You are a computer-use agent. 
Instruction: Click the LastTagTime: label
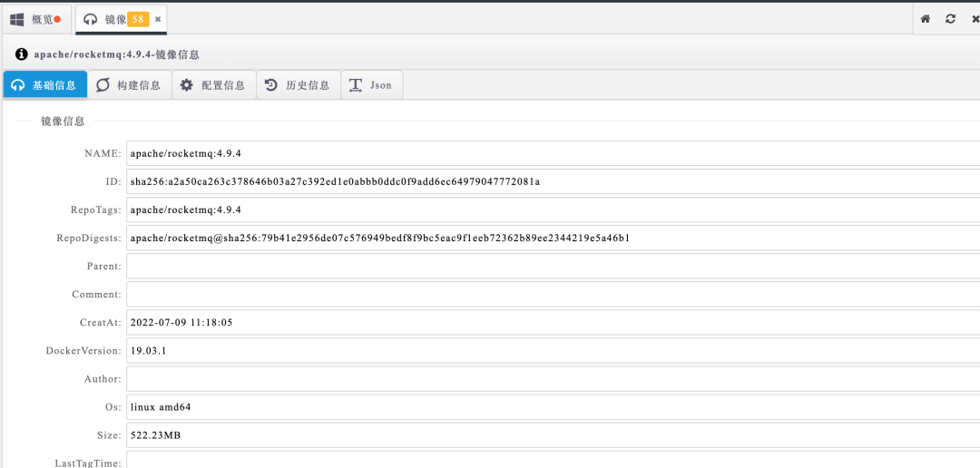(x=89, y=463)
